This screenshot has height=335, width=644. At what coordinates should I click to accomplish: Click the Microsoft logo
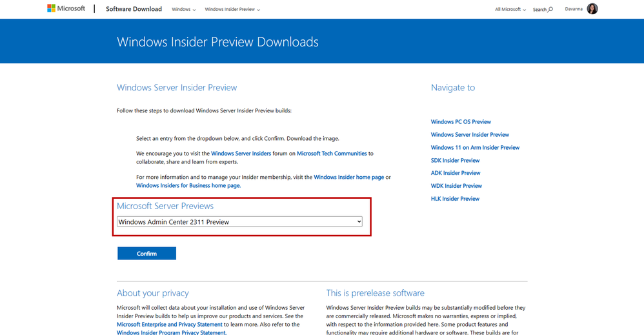click(66, 8)
